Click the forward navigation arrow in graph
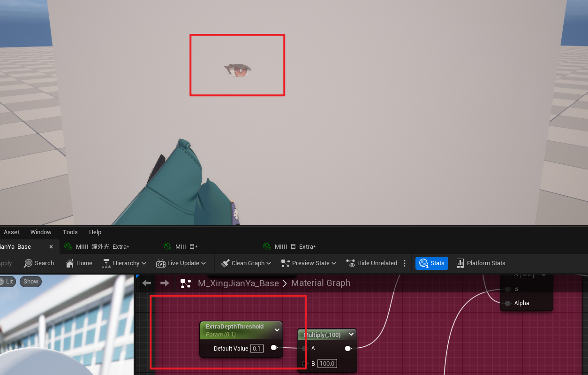Screen dimensions: 588x375 tap(165, 283)
